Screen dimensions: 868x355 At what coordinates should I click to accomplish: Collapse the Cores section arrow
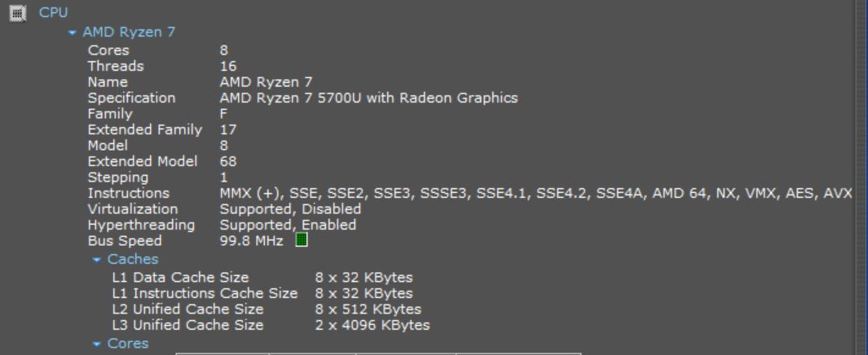click(x=97, y=344)
